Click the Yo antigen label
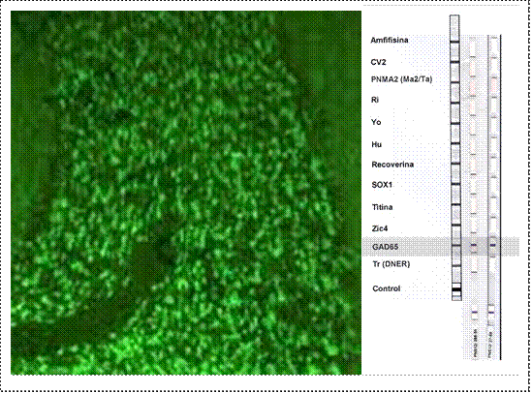The image size is (532, 393). [x=376, y=122]
